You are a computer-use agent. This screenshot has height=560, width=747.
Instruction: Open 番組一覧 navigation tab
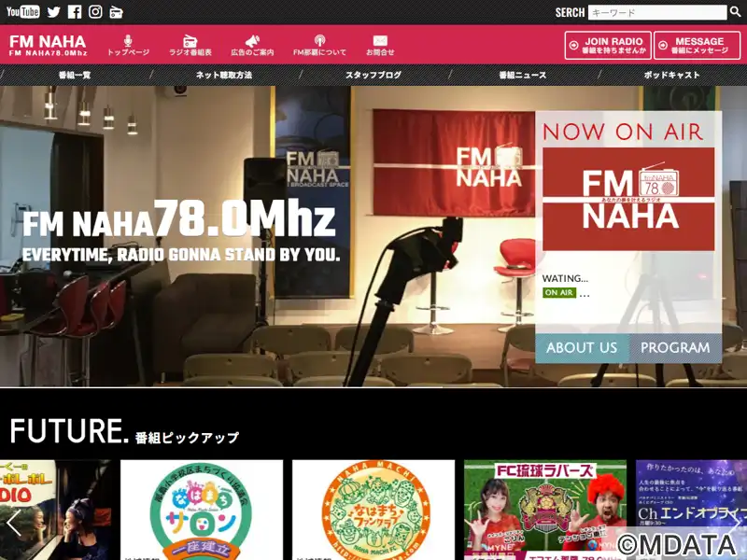click(75, 75)
